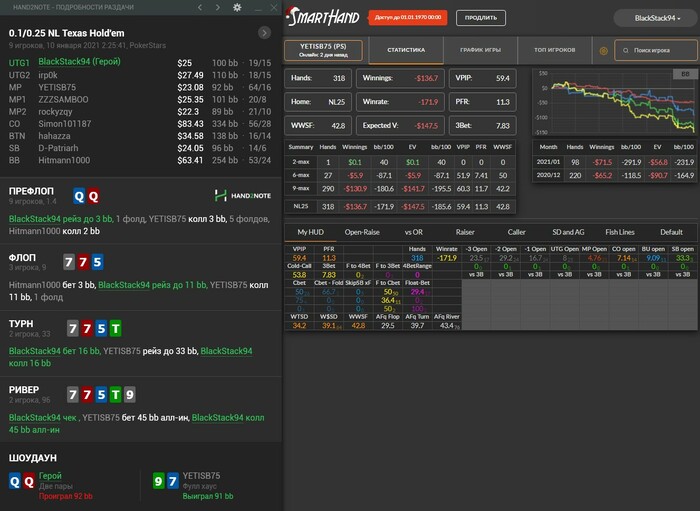The image size is (700, 511).
Task: Click the BB toggle on winnings graph
Action: pyautogui.click(x=685, y=74)
